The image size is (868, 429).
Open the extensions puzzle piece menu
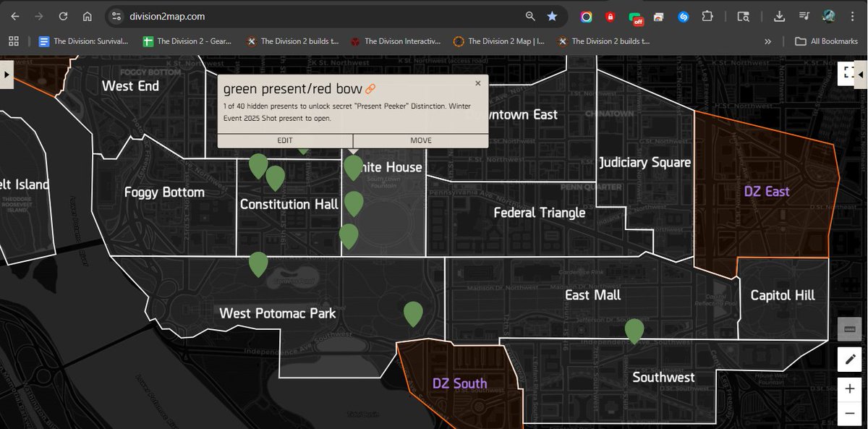coord(707,16)
